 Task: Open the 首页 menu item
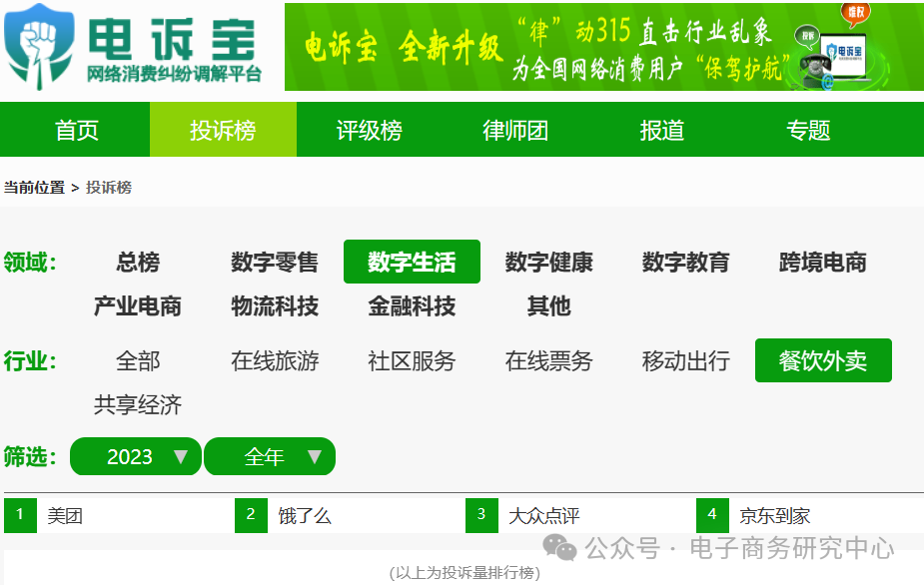coord(75,130)
